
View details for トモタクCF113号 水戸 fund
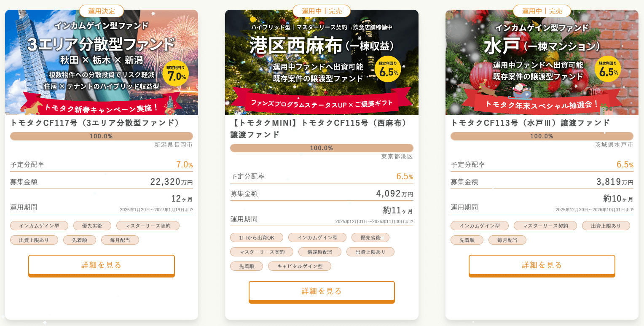coord(542,265)
